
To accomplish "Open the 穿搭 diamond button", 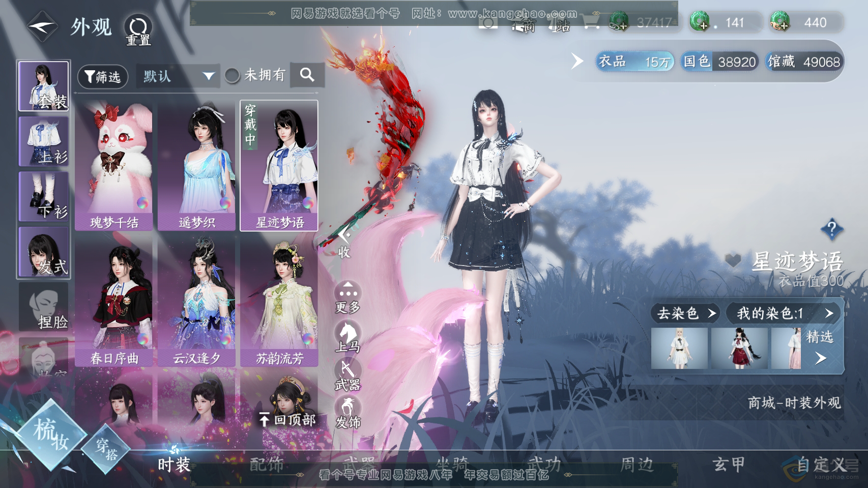I will click(x=107, y=449).
